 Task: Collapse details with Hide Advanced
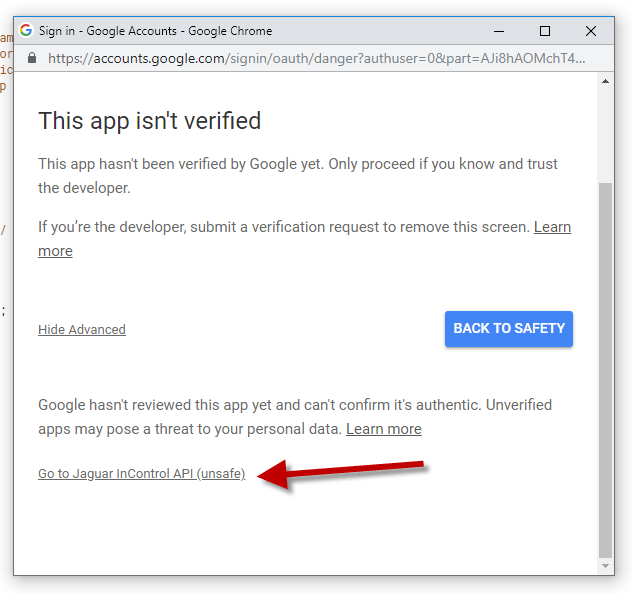pyautogui.click(x=82, y=329)
